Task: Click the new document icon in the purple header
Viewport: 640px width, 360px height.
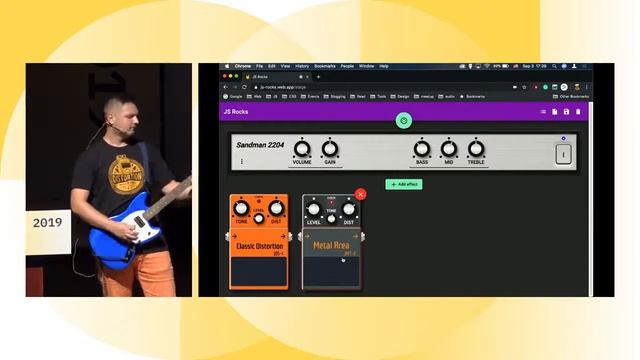Action: [x=555, y=112]
